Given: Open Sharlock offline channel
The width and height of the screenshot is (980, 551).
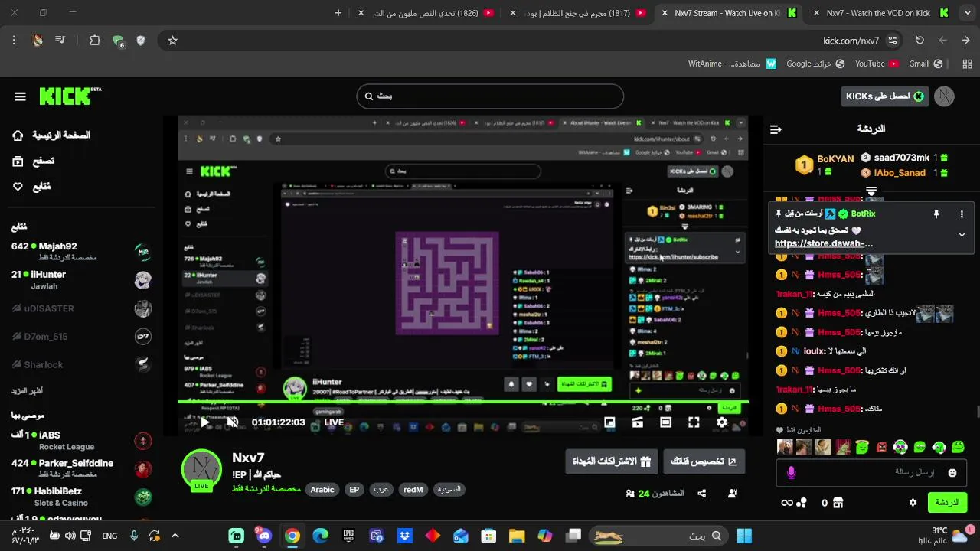Looking at the screenshot, I should 81,365.
